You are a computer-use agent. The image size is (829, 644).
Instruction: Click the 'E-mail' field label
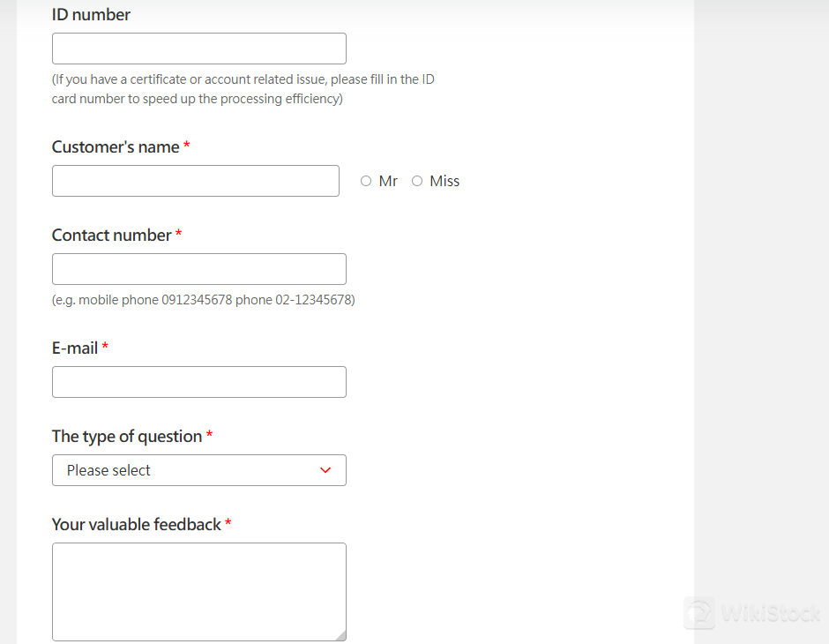click(75, 348)
